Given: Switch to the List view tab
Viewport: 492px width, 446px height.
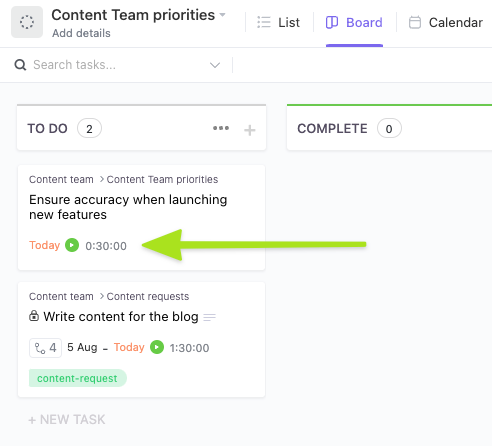Looking at the screenshot, I should 278,22.
